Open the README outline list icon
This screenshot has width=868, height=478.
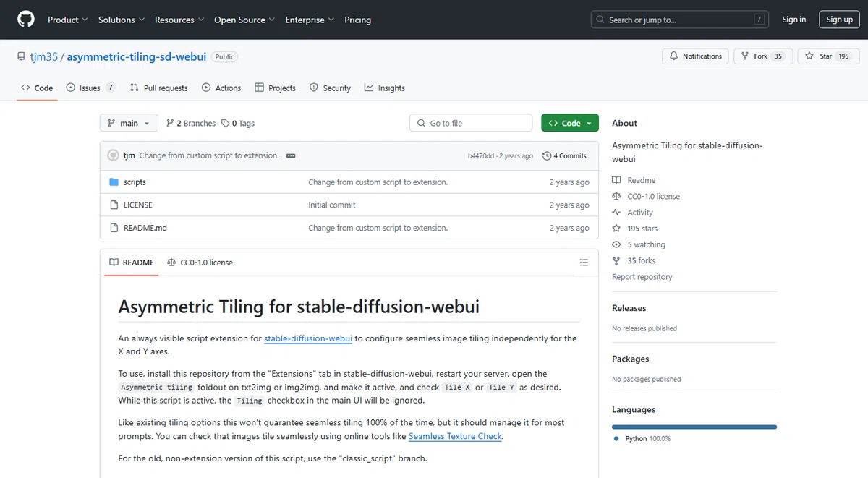[584, 263]
